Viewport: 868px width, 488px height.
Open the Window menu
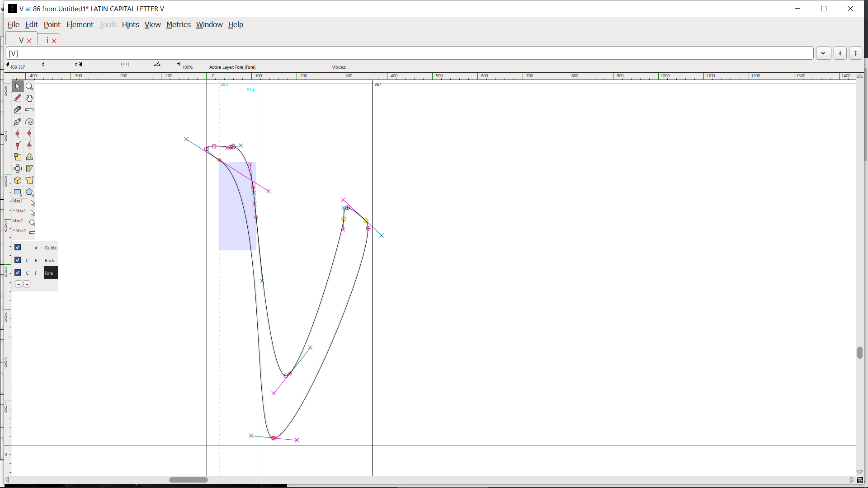coord(209,24)
